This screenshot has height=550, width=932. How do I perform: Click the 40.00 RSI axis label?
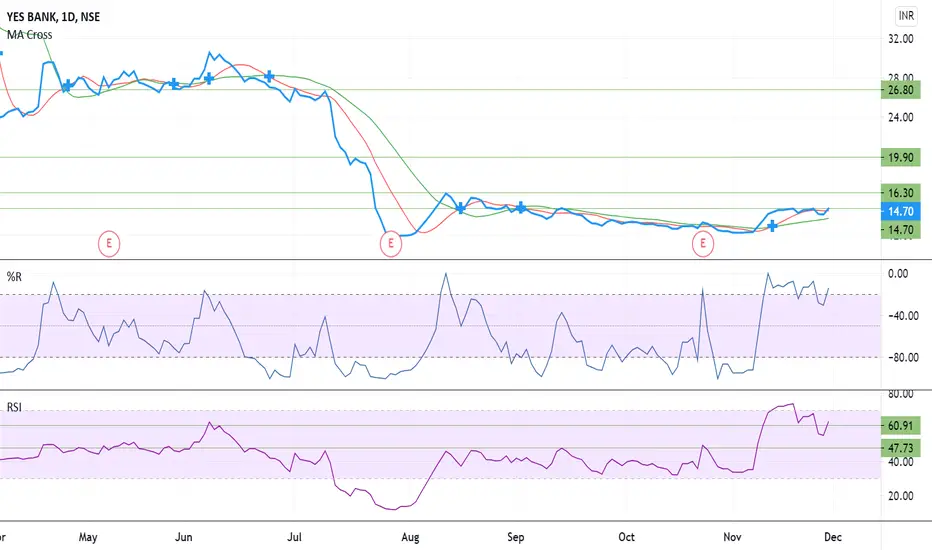coord(900,462)
